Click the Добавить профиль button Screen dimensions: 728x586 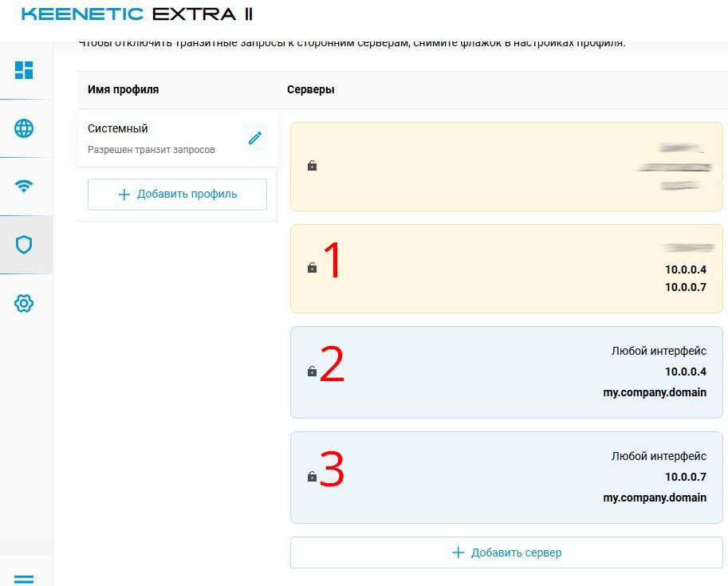point(177,194)
